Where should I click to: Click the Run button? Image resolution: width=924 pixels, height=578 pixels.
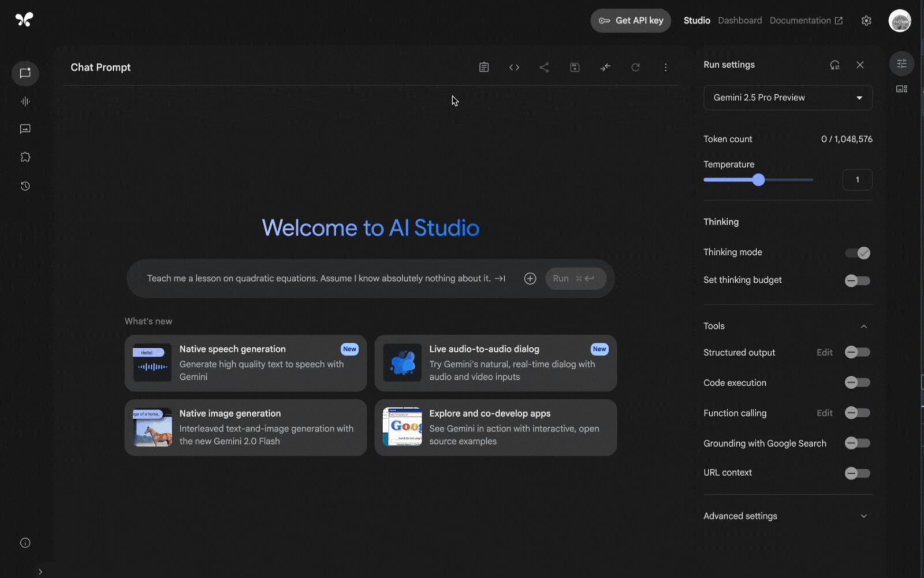[575, 279]
